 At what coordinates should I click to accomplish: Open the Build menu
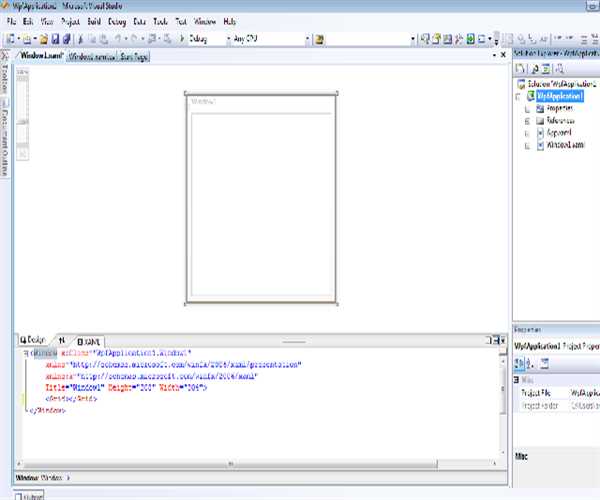tap(93, 21)
